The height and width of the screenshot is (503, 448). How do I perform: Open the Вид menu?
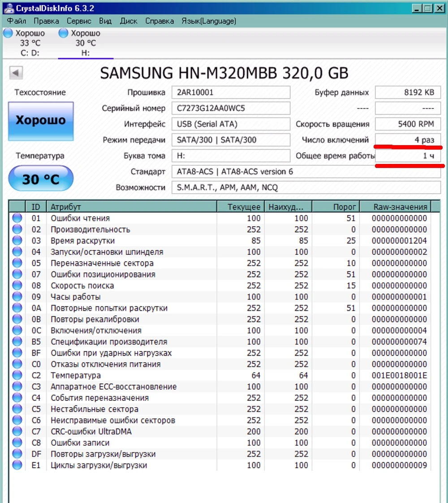105,21
